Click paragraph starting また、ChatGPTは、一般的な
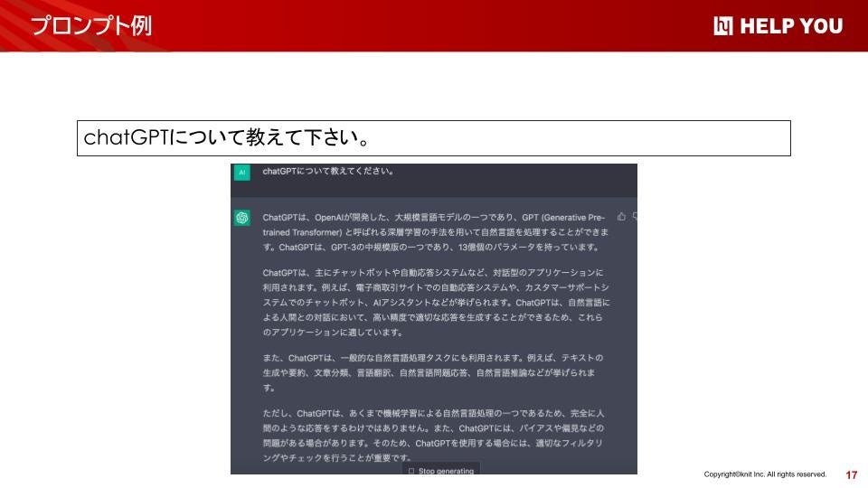 pos(433,372)
